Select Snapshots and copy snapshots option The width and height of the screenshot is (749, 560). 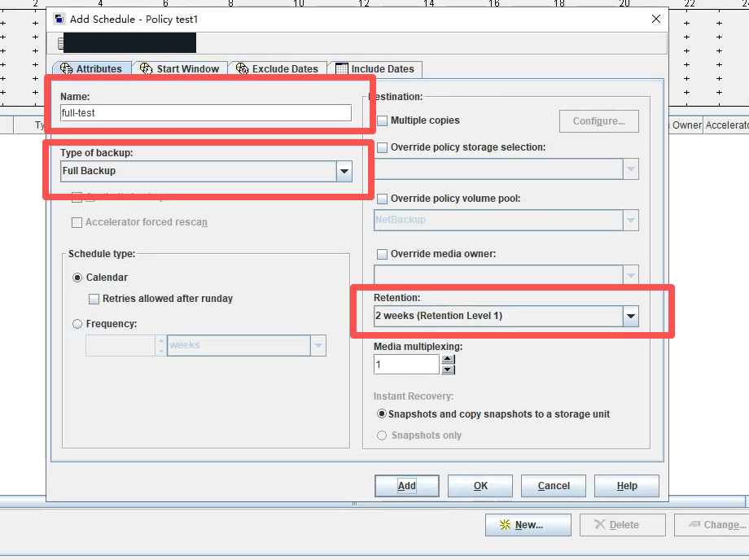pos(382,414)
